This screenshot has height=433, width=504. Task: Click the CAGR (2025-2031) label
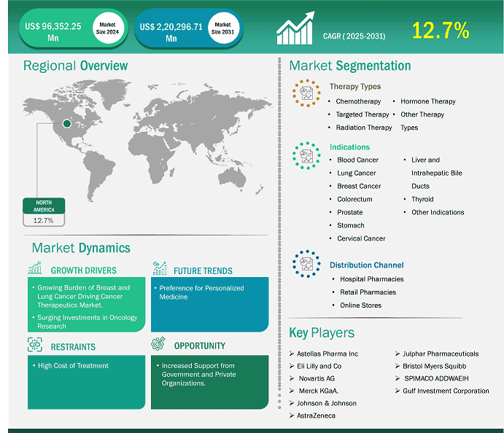click(354, 36)
